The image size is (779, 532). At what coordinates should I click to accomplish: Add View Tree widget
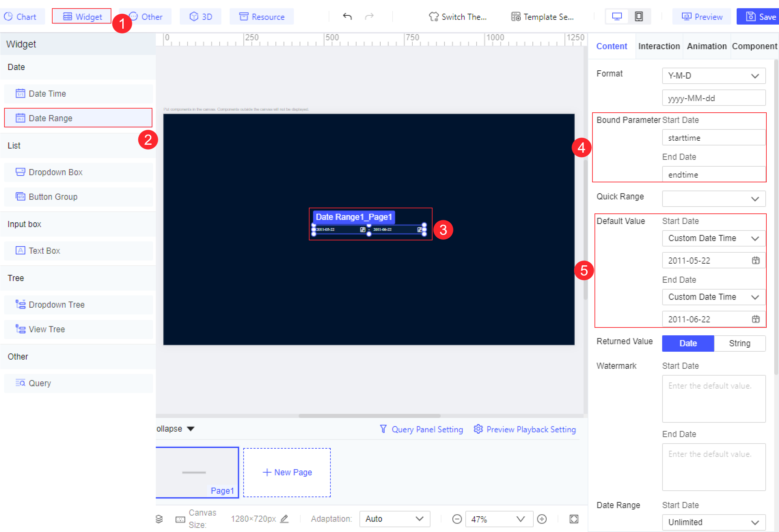[x=78, y=329]
